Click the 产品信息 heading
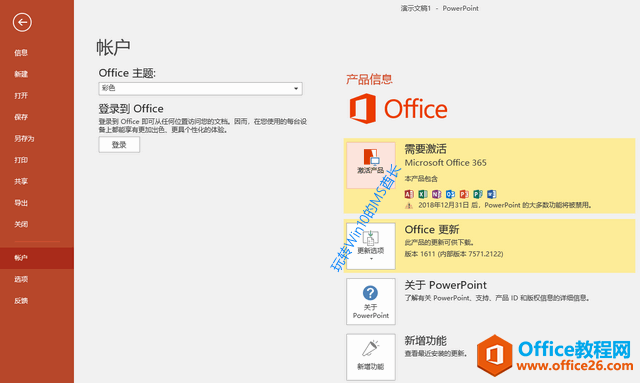This screenshot has height=383, width=640. 369,79
